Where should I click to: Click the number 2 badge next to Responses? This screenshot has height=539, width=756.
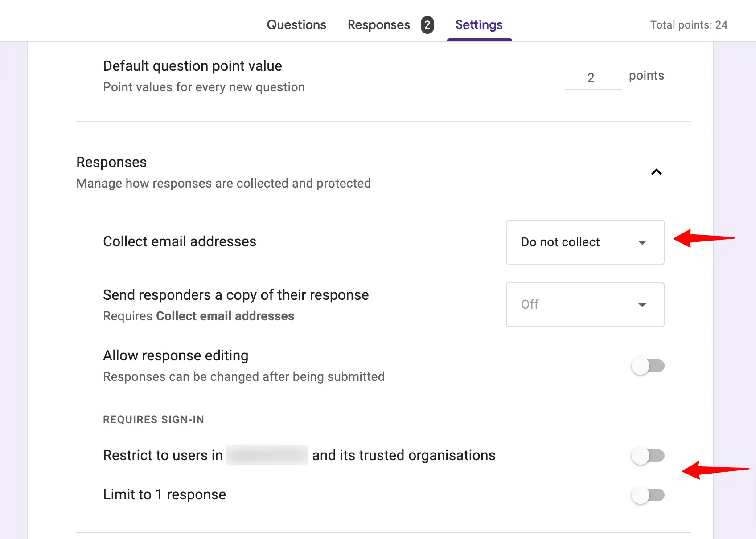click(427, 25)
